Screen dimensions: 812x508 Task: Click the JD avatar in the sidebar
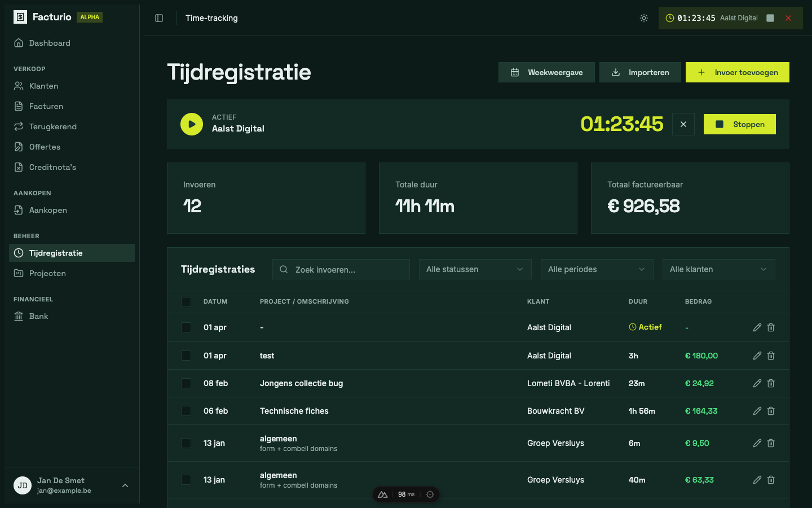[x=23, y=485]
